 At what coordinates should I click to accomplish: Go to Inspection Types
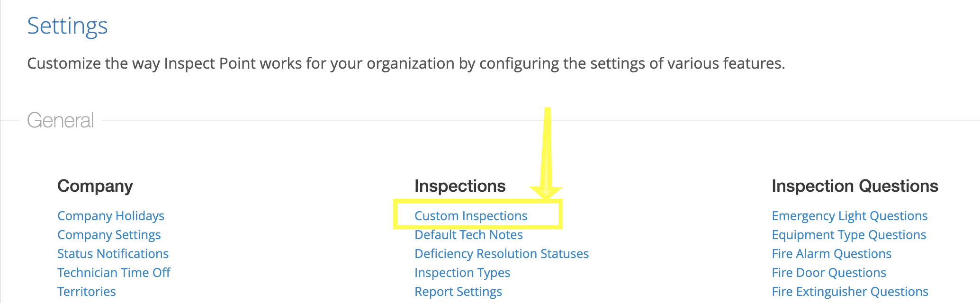(x=462, y=273)
